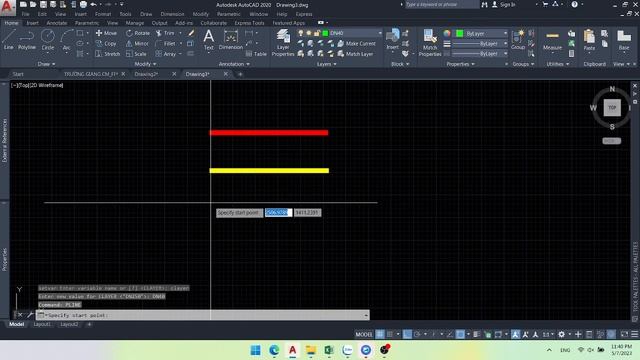Viewport: 640px width, 360px height.
Task: Select the Text annotation tool
Action: click(209, 40)
